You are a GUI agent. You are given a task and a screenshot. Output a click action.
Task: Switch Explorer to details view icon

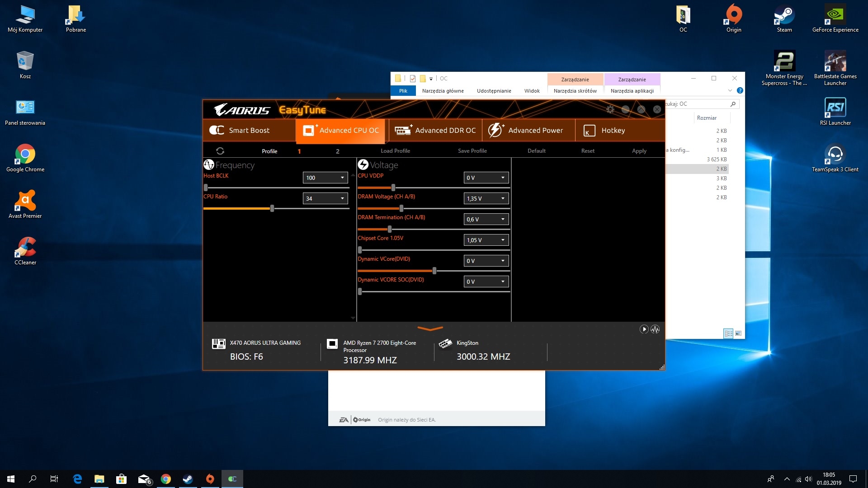point(728,333)
